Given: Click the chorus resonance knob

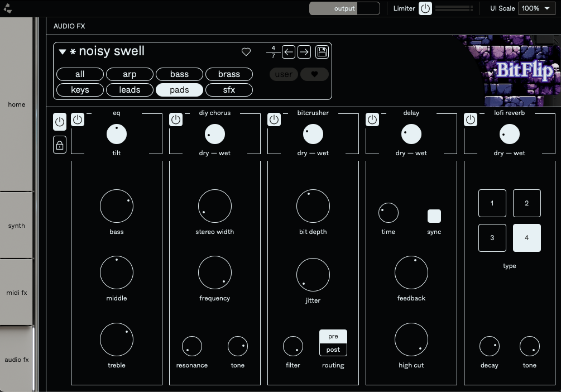Looking at the screenshot, I should (x=192, y=346).
